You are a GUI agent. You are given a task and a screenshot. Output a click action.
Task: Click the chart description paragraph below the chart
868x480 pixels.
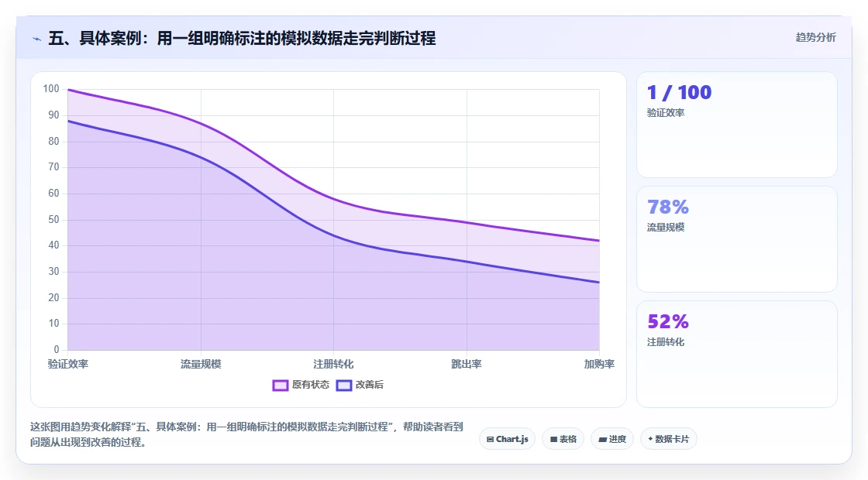pos(246,434)
